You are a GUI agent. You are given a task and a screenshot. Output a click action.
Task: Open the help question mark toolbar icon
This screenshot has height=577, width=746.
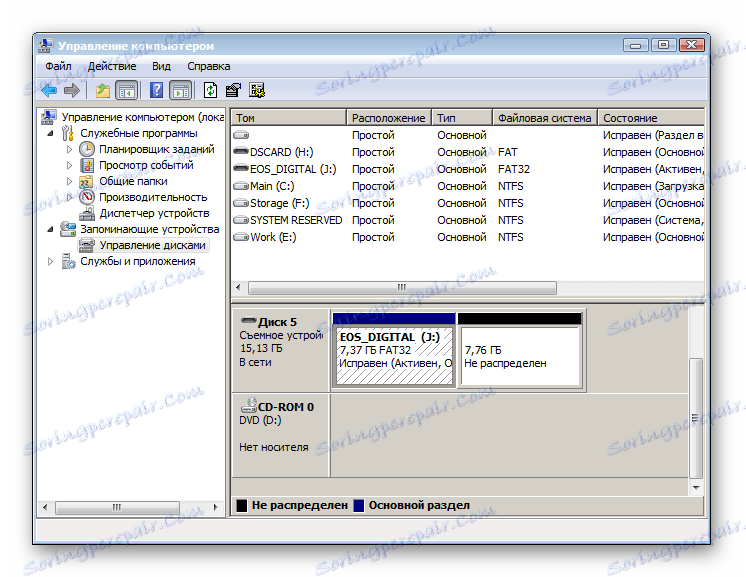coord(157,90)
